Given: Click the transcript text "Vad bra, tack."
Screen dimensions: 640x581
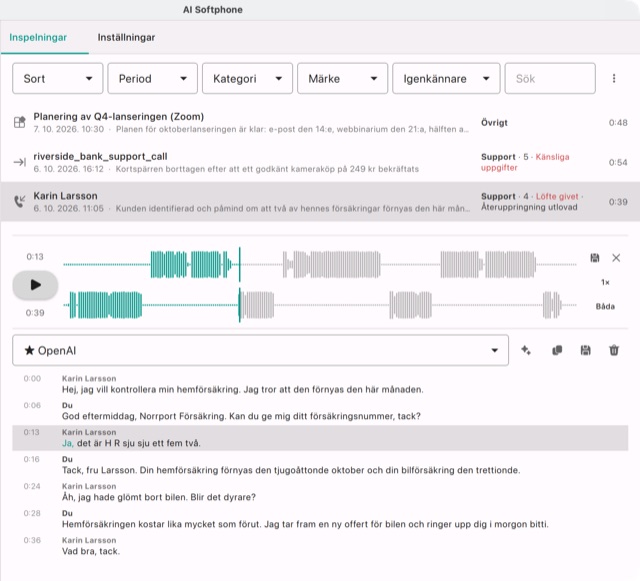Looking at the screenshot, I should pos(91,551).
